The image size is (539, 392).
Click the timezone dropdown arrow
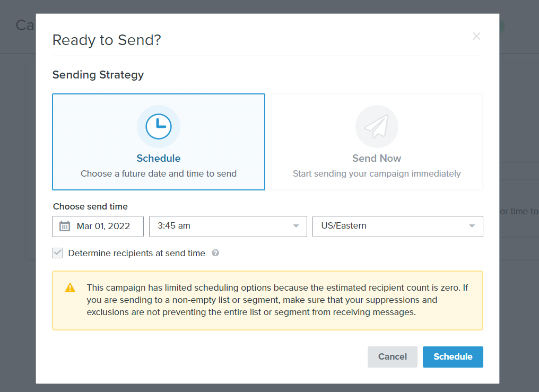[472, 226]
